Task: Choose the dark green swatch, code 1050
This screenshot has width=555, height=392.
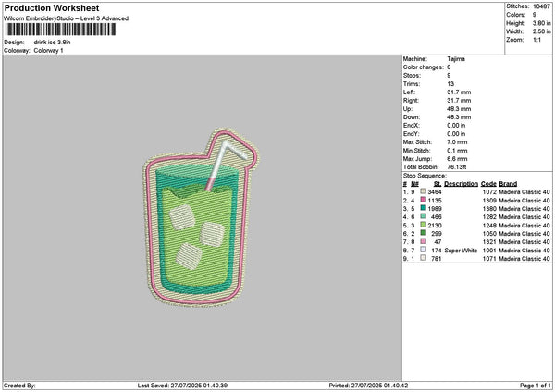Action: coord(423,233)
